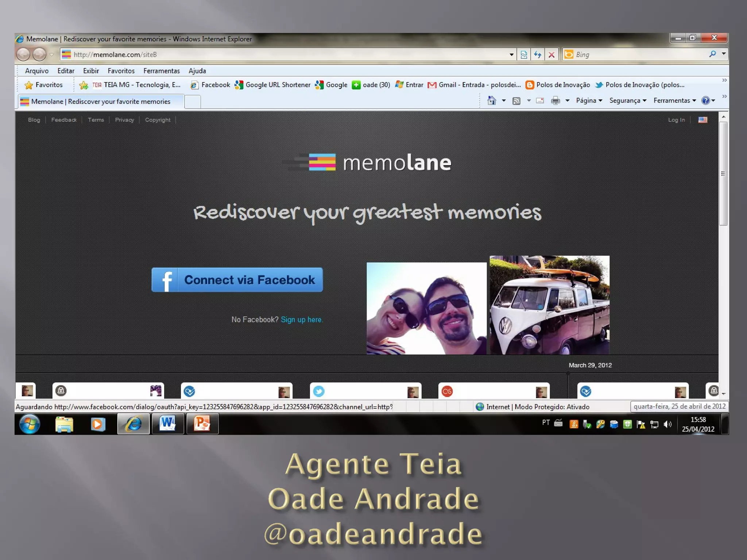
Task: Open the Arquivo menu
Action: click(36, 71)
